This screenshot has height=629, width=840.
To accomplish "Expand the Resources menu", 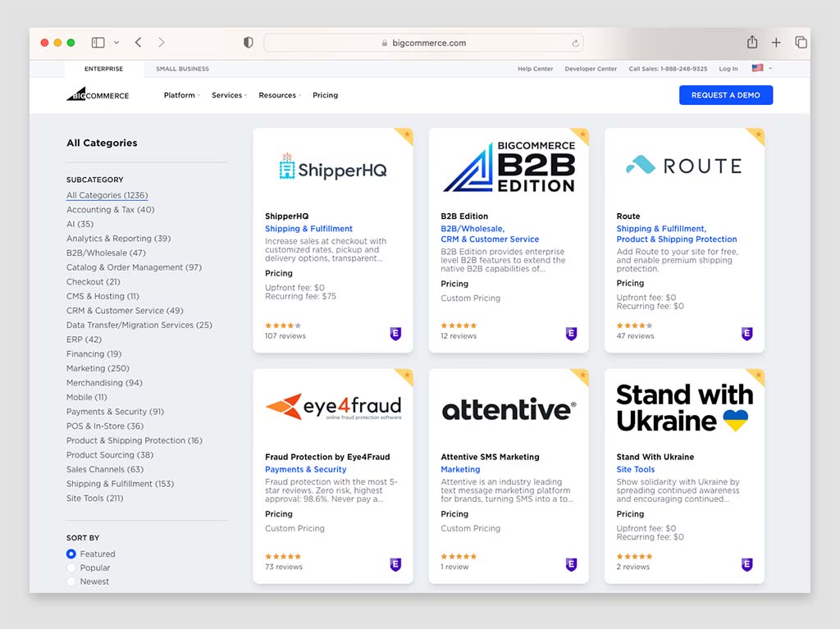I will click(279, 95).
